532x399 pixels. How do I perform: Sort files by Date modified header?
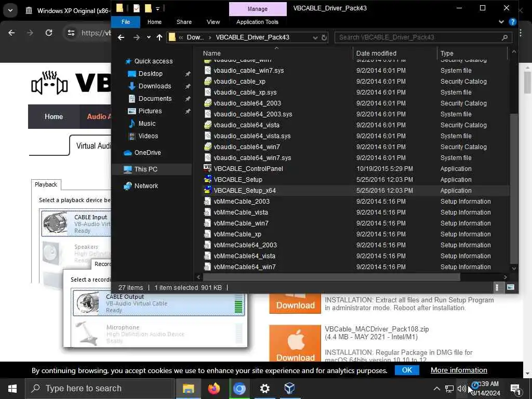[376, 54]
